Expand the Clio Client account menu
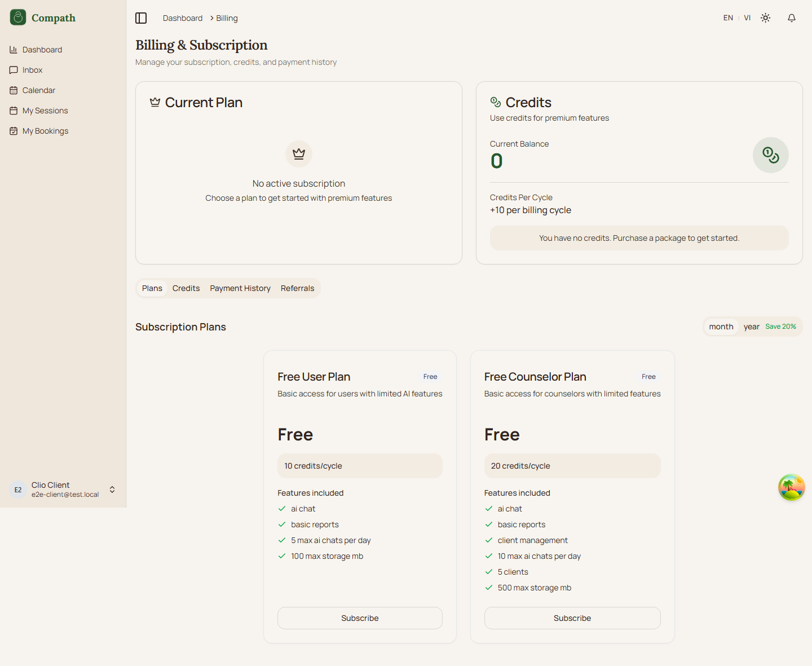The height and width of the screenshot is (666, 812). [x=112, y=489]
